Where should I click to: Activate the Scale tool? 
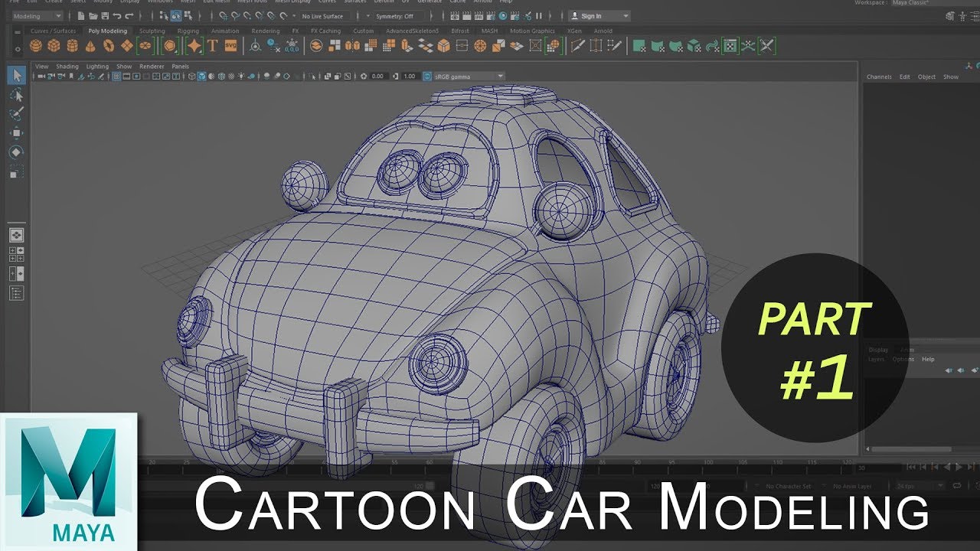point(17,171)
